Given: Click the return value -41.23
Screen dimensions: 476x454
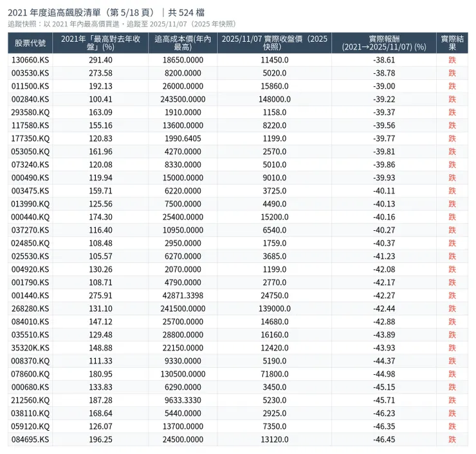Looking at the screenshot, I should (384, 256).
